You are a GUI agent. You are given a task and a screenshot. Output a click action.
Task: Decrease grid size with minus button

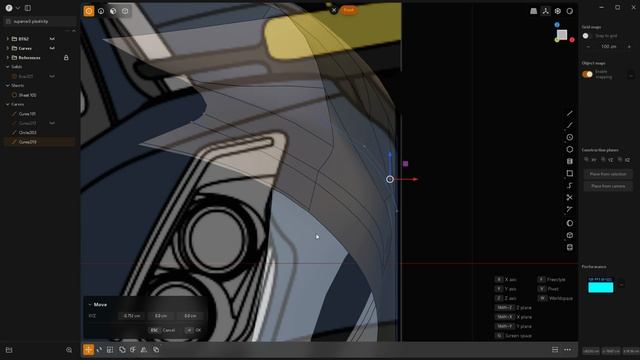pos(588,47)
